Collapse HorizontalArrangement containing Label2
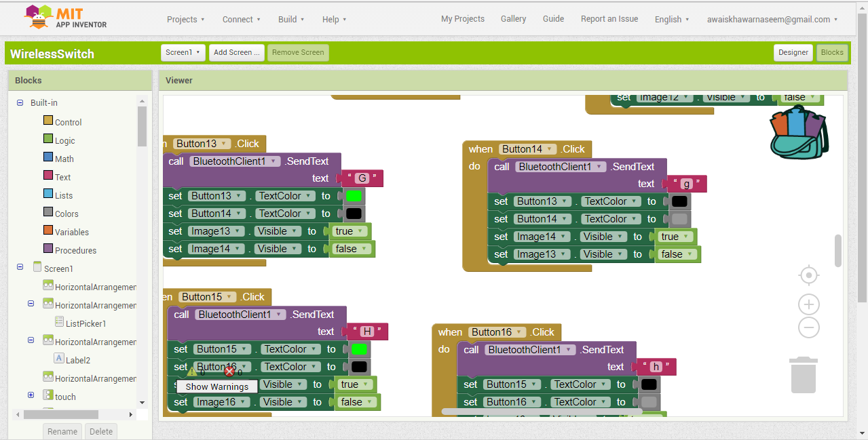This screenshot has height=440, width=868. (x=31, y=340)
